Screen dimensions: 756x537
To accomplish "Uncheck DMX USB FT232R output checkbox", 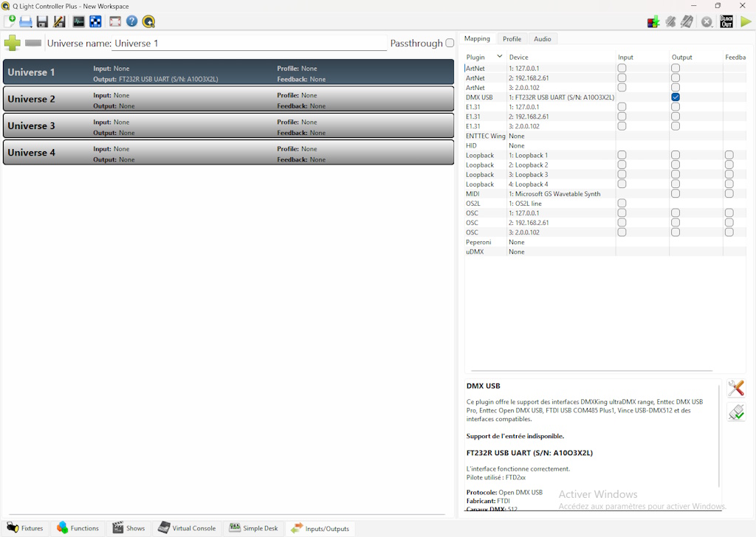I will point(676,97).
